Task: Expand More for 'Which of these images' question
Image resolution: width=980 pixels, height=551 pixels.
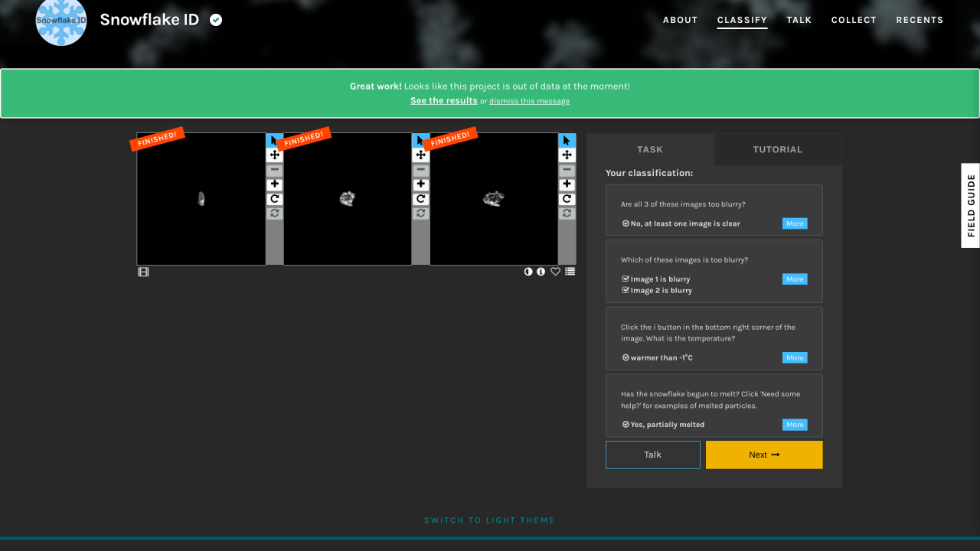Action: coord(795,279)
